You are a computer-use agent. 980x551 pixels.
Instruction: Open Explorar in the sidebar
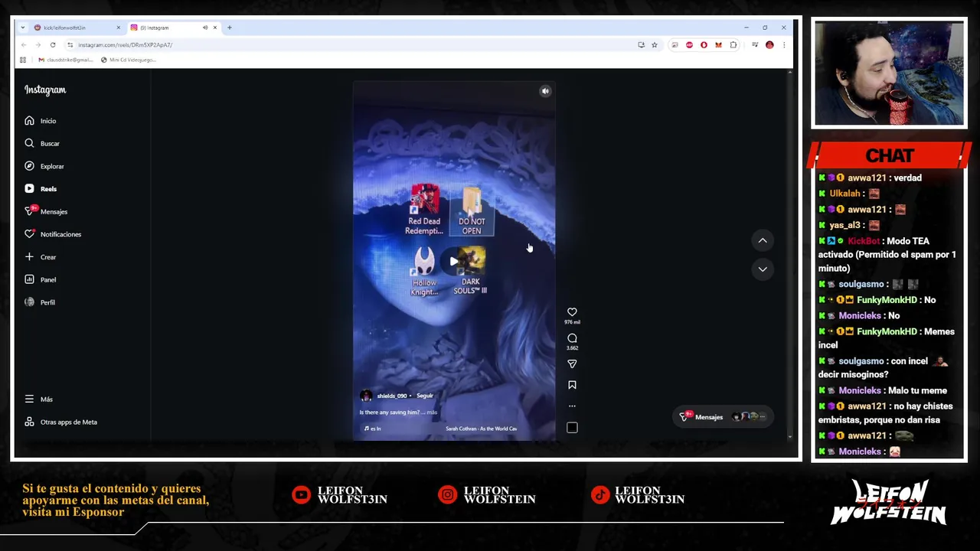pos(44,166)
